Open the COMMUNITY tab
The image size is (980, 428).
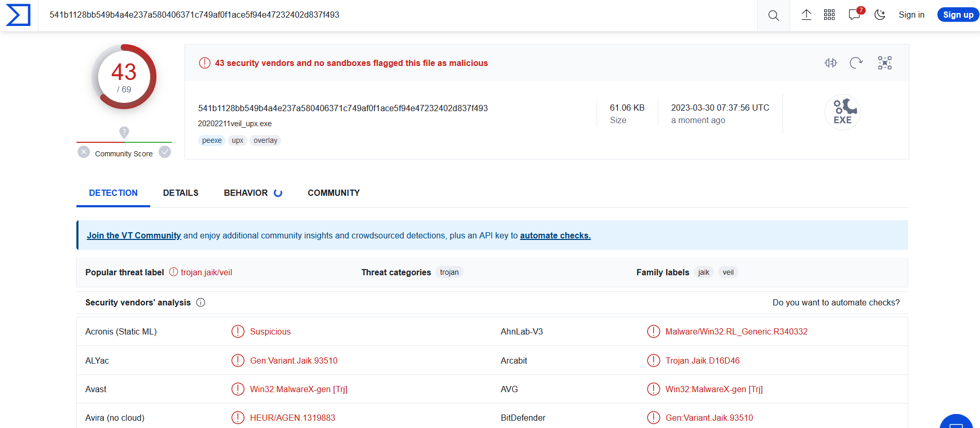coord(334,193)
